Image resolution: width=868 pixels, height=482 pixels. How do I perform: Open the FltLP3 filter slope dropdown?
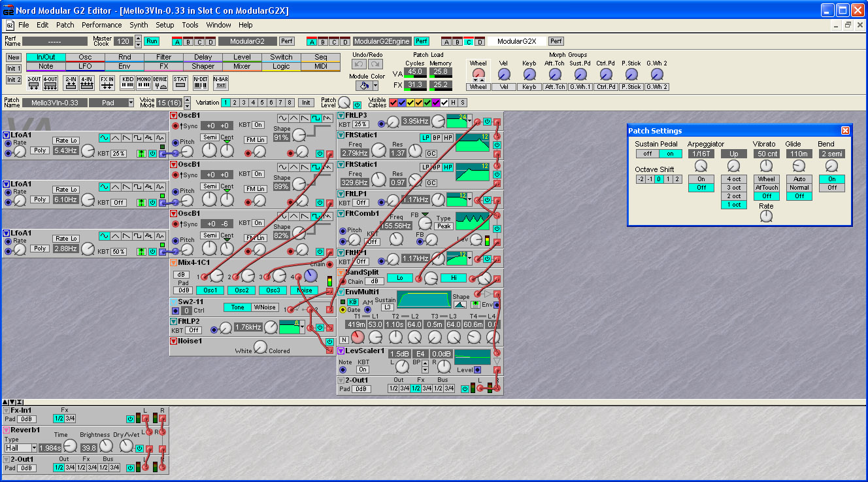(469, 121)
